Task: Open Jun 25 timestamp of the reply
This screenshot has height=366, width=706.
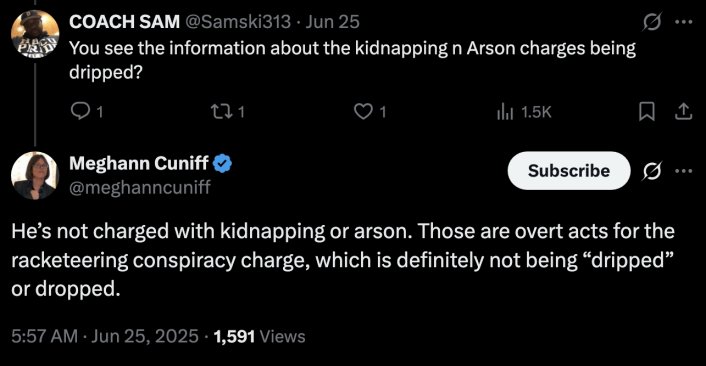Action: (332, 22)
